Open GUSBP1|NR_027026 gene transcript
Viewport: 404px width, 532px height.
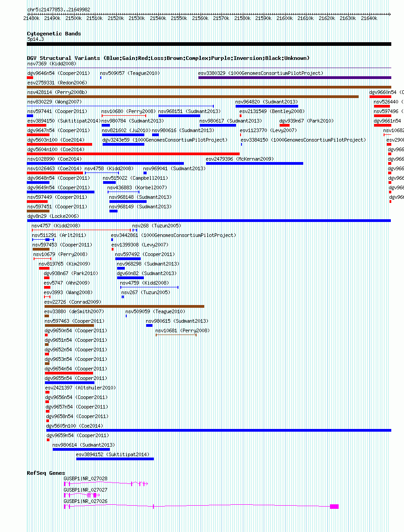[x=201, y=507]
